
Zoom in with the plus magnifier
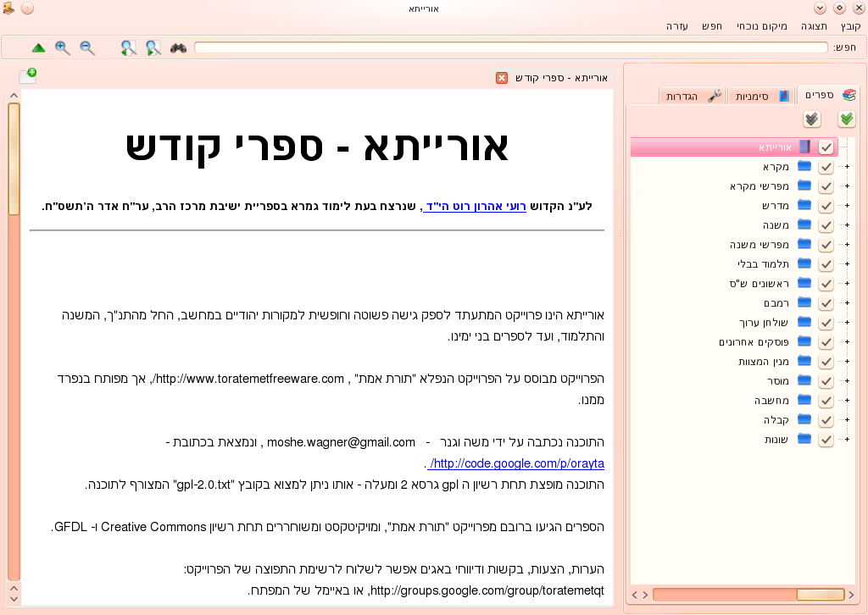[x=63, y=48]
